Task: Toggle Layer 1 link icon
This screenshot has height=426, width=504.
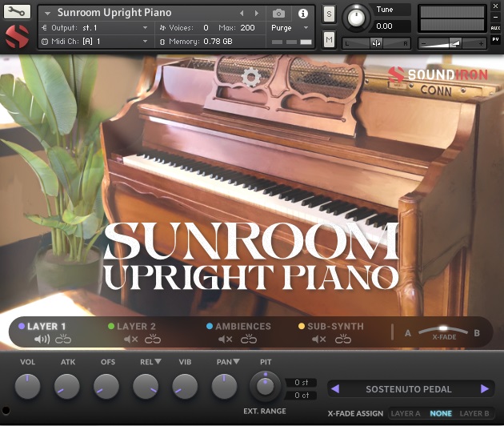Action: pyautogui.click(x=63, y=339)
